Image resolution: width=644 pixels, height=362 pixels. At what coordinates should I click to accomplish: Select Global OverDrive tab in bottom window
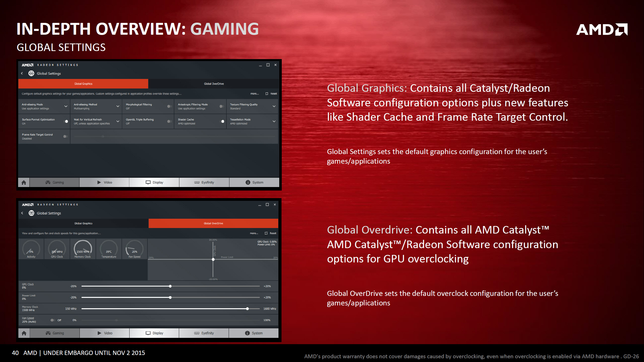coord(213,223)
